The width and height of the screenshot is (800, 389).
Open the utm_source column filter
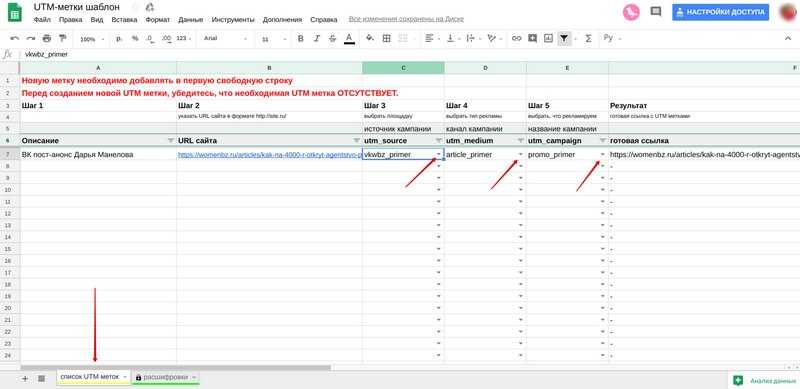coord(438,140)
